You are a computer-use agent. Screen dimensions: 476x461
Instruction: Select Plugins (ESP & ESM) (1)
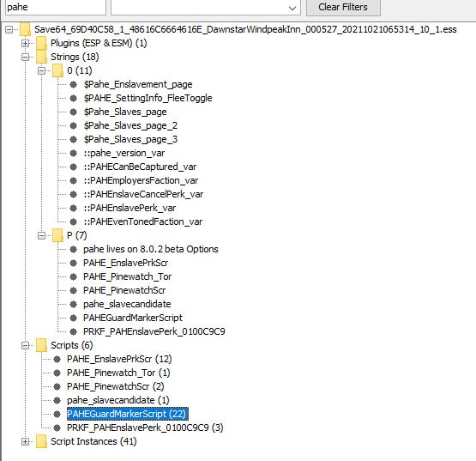pyautogui.click(x=99, y=43)
